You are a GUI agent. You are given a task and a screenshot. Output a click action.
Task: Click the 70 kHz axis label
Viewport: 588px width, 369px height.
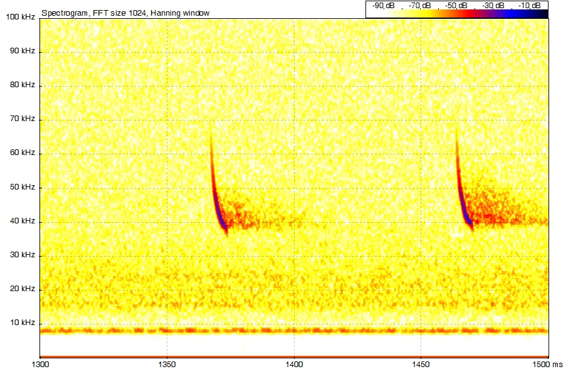click(23, 119)
